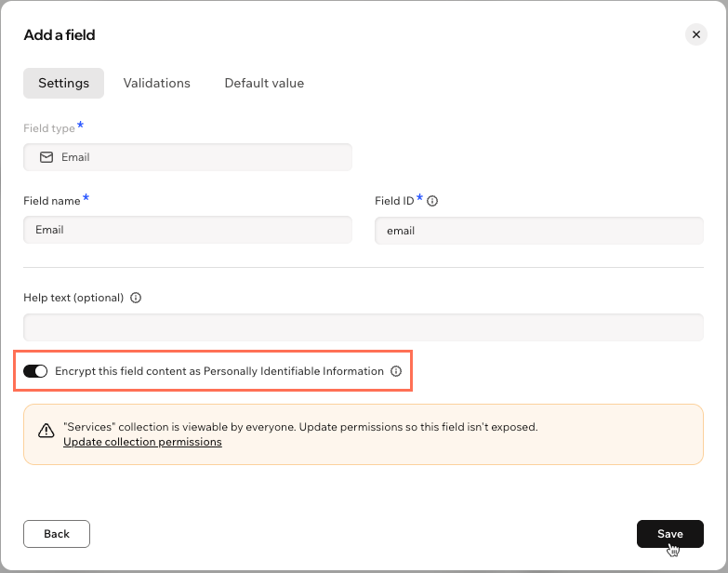Open Update collection permissions link

click(142, 442)
